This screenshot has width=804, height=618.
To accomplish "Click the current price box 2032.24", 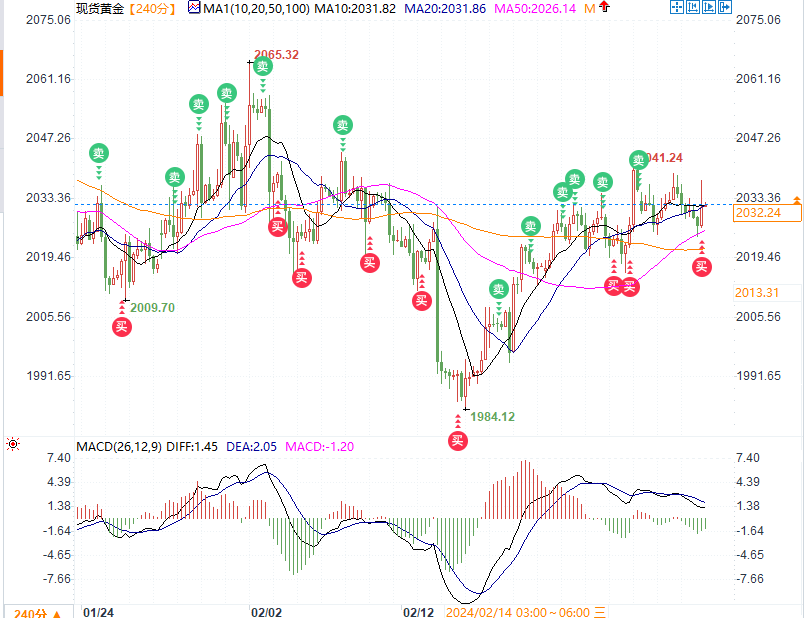I will point(767,213).
